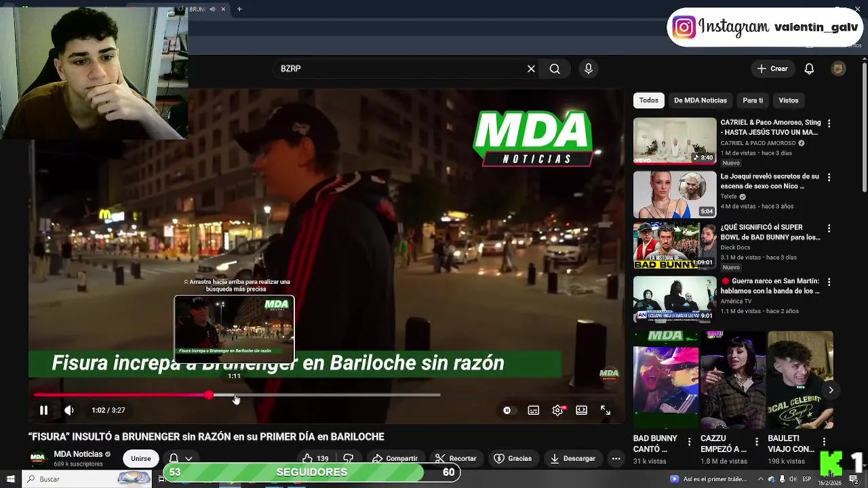Click the ESP language indicator in taskbar
The image size is (868, 488).
tap(807, 479)
